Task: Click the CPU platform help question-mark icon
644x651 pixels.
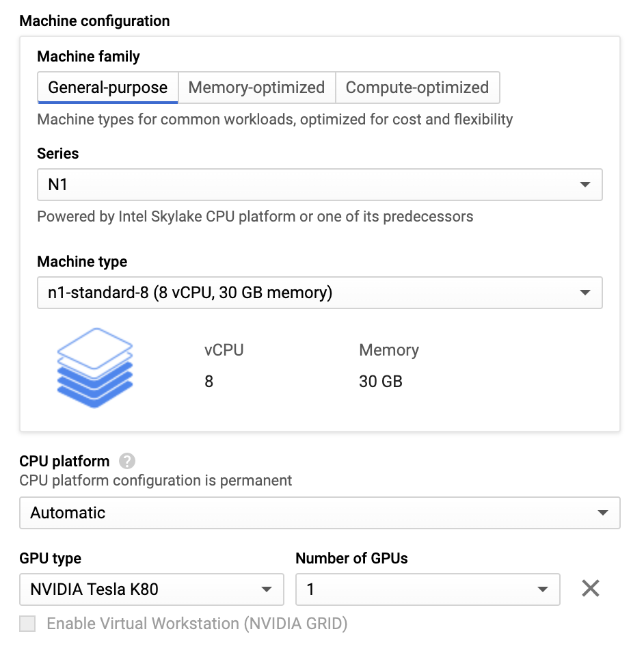Action: pyautogui.click(x=126, y=462)
